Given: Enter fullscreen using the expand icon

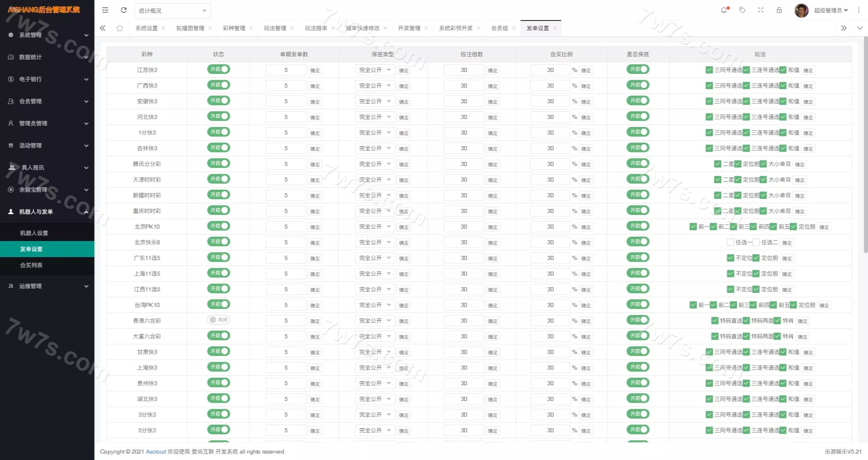Looking at the screenshot, I should tap(761, 10).
